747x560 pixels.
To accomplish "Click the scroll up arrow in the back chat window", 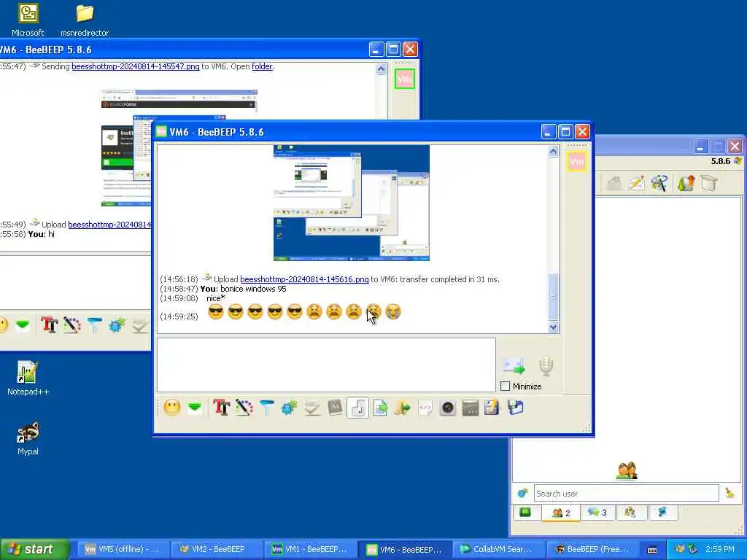I will point(381,69).
